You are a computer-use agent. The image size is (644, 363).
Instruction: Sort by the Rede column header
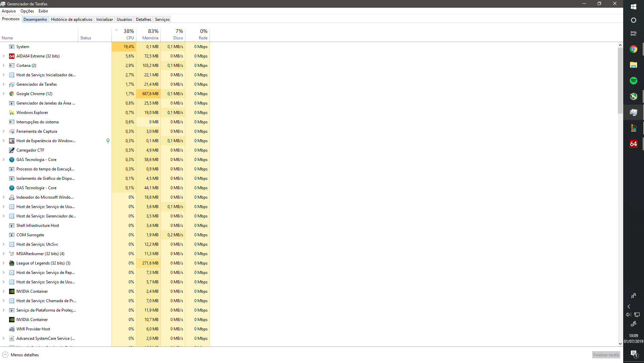[197, 34]
